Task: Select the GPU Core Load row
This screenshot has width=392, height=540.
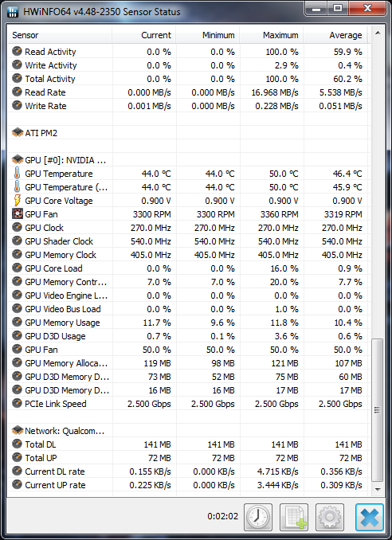Action: [x=188, y=268]
